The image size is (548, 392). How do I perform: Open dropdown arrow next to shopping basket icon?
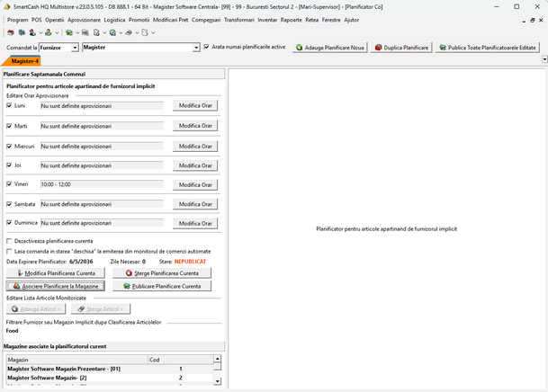pyautogui.click(x=77, y=32)
